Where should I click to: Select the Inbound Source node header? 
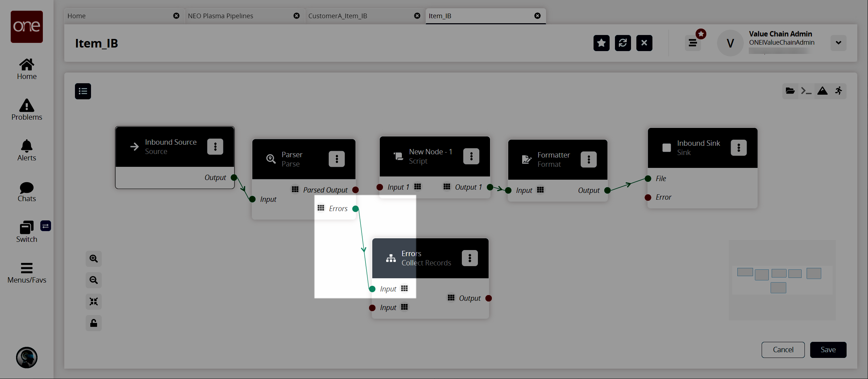pyautogui.click(x=175, y=147)
